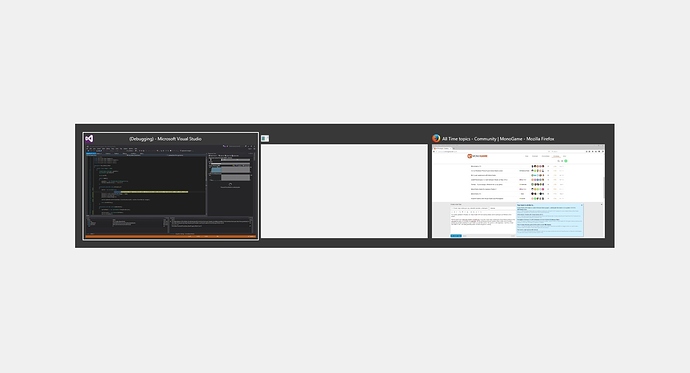Click the light blue similar-topics panel

point(550,219)
